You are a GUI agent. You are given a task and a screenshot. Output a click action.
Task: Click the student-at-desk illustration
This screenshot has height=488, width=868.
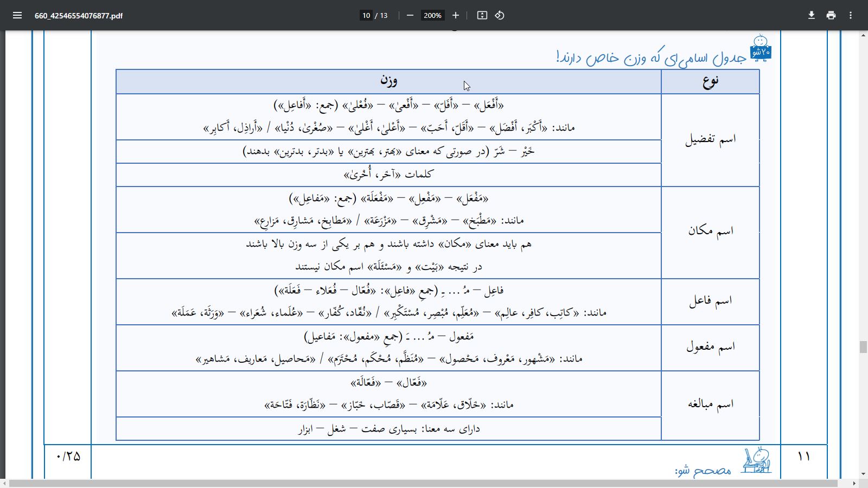[757, 460]
